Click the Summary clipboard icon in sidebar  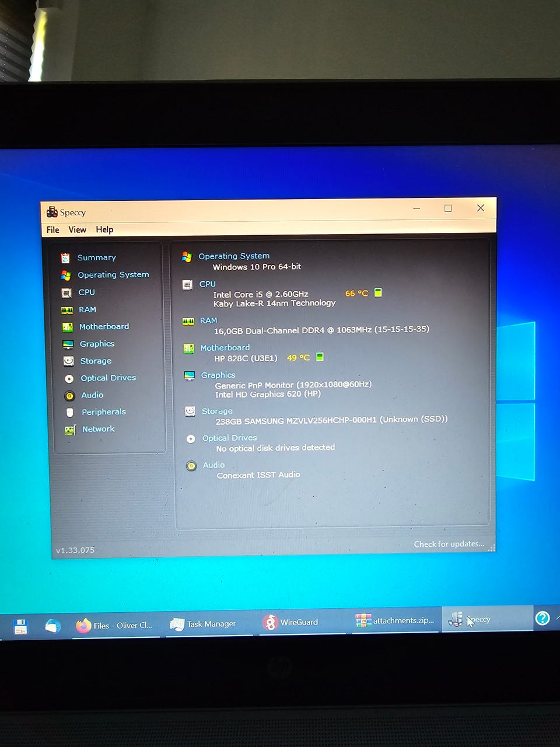coord(65,258)
